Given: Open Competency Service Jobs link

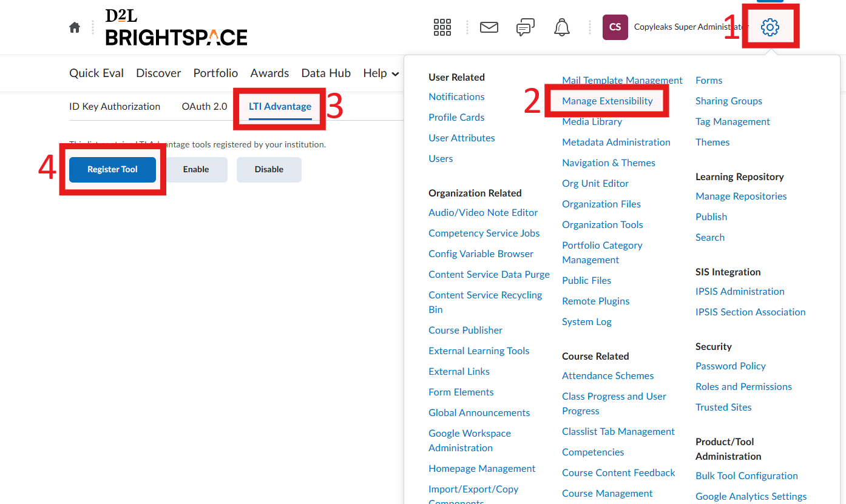Looking at the screenshot, I should [484, 234].
